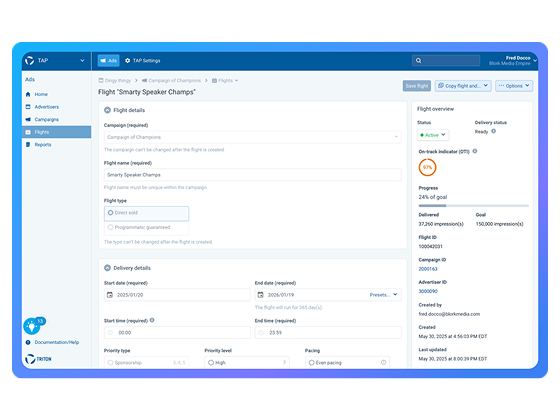Open the End date calendar icon
Image resolution: width=560 pixels, height=420 pixels.
tap(261, 295)
